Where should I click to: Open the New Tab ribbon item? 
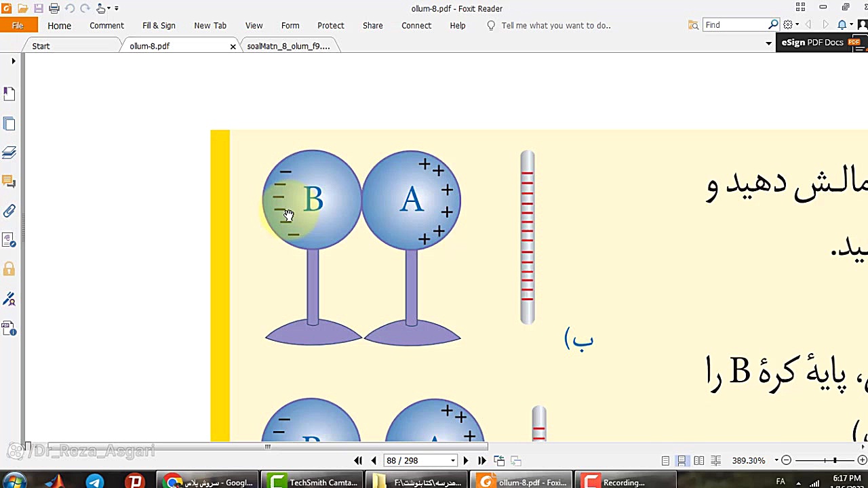(210, 26)
